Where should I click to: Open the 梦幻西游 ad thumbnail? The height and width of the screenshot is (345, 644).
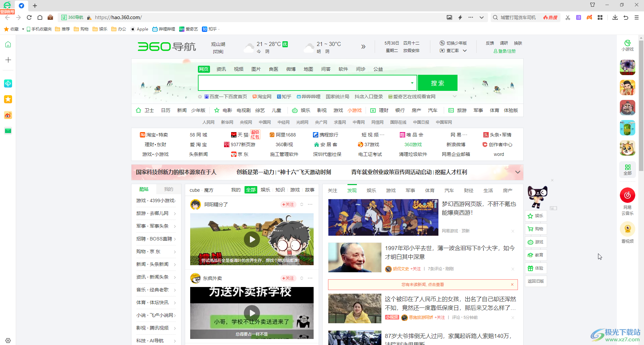pos(383,217)
